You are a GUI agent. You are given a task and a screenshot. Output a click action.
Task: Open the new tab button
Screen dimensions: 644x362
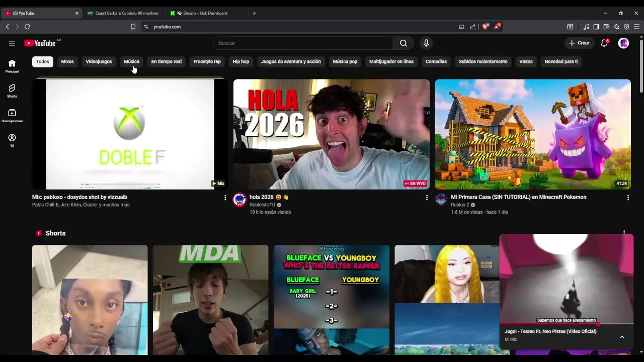pyautogui.click(x=254, y=13)
